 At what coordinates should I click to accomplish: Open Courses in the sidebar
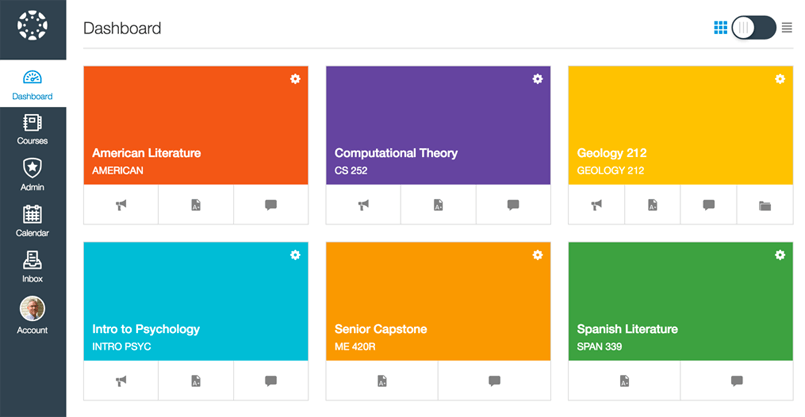(32, 129)
